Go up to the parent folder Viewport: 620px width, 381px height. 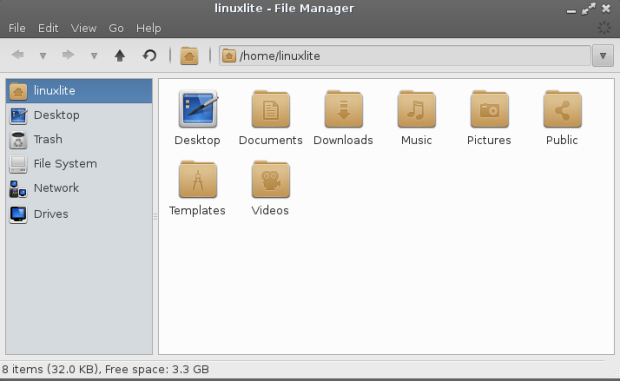point(119,55)
